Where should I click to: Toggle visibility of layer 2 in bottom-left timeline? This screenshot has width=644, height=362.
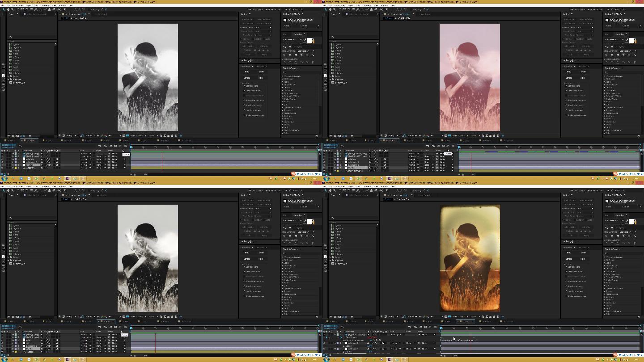pyautogui.click(x=2, y=337)
